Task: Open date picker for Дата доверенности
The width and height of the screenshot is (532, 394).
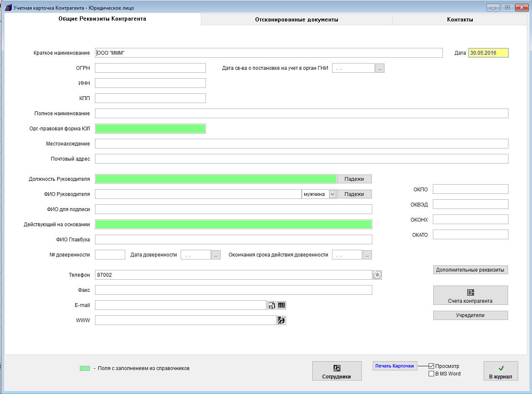Action: (216, 255)
